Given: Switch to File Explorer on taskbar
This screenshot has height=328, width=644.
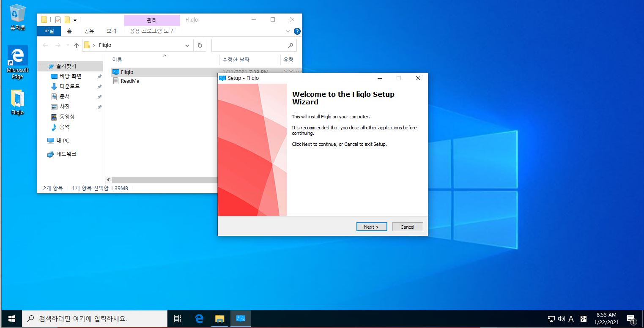Looking at the screenshot, I should coord(219,319).
